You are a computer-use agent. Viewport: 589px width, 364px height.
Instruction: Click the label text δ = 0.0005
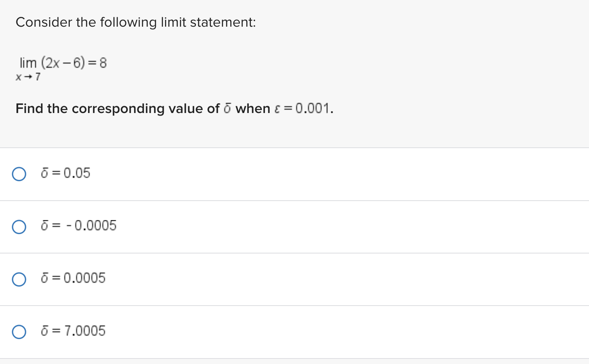(x=74, y=278)
